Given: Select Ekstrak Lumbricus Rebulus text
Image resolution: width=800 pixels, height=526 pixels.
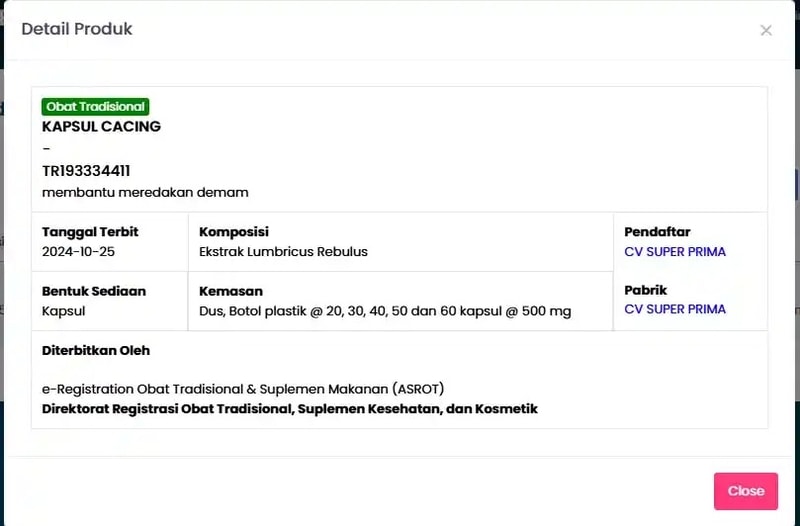Looking at the screenshot, I should (x=283, y=252).
